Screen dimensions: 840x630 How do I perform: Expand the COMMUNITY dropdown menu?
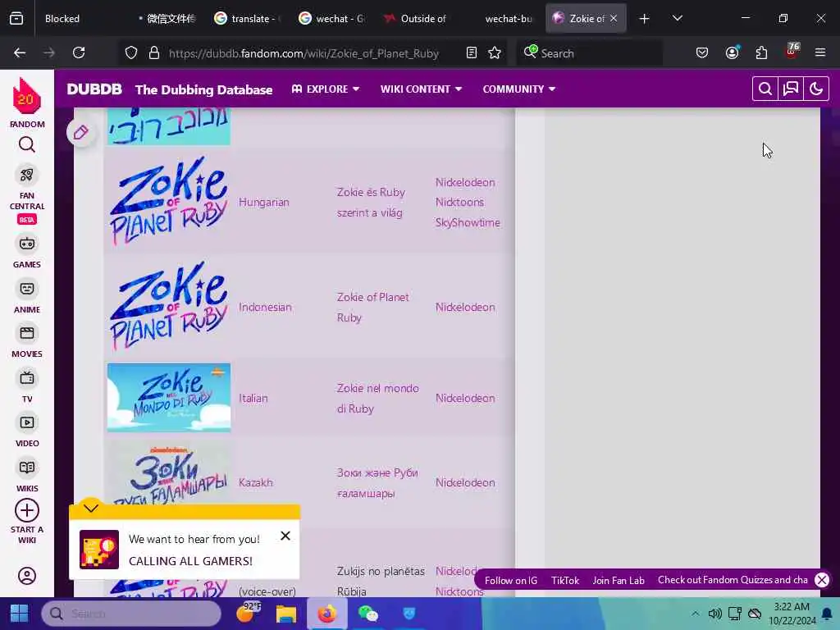(519, 89)
